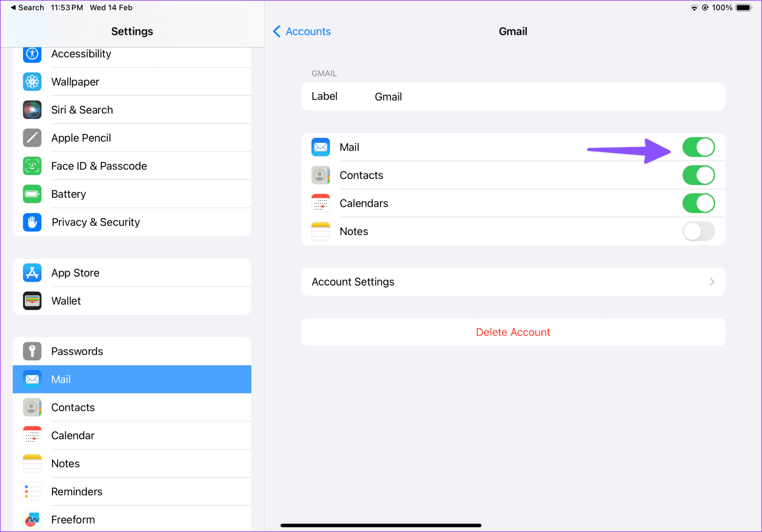Switch off the Calendars toggle

click(698, 203)
